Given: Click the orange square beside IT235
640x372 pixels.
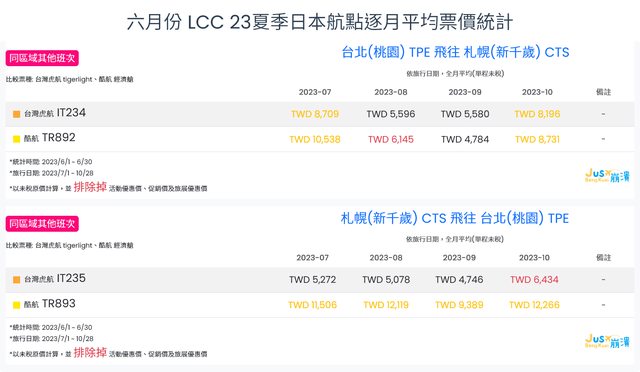Looking at the screenshot, I should coord(16,280).
